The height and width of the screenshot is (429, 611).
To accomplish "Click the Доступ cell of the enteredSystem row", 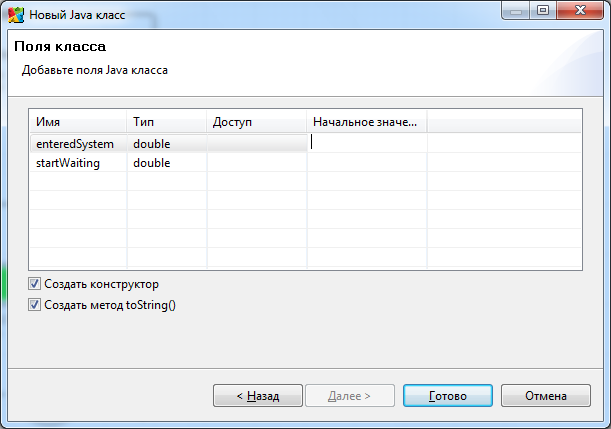I will (257, 143).
